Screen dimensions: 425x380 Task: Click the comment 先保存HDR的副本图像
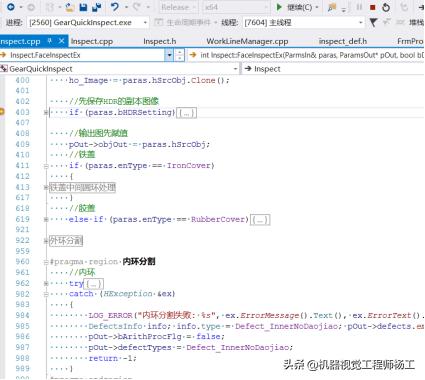tap(114, 101)
